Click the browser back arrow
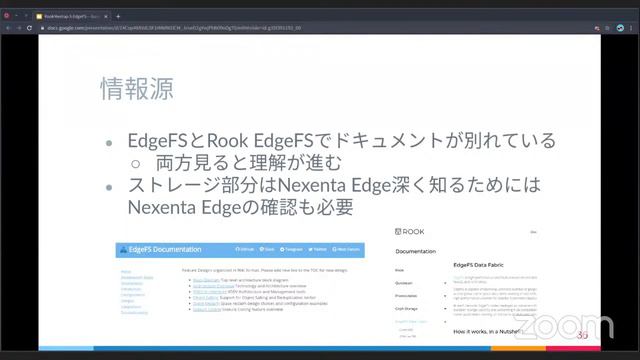 pyautogui.click(x=8, y=28)
